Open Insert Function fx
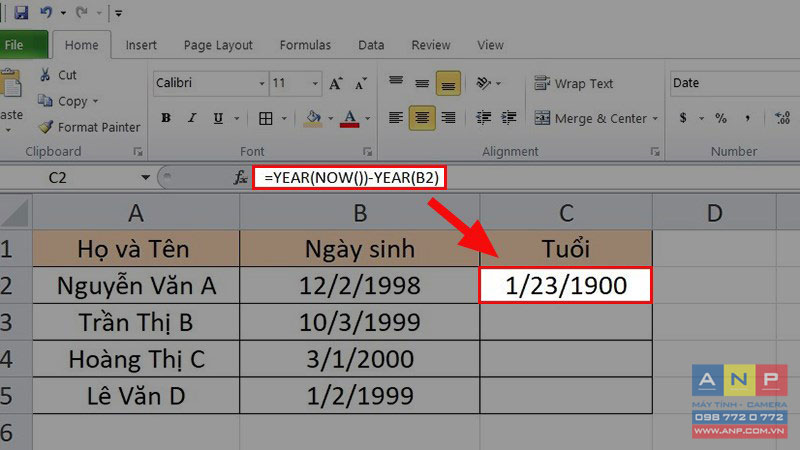This screenshot has height=450, width=800. click(240, 178)
